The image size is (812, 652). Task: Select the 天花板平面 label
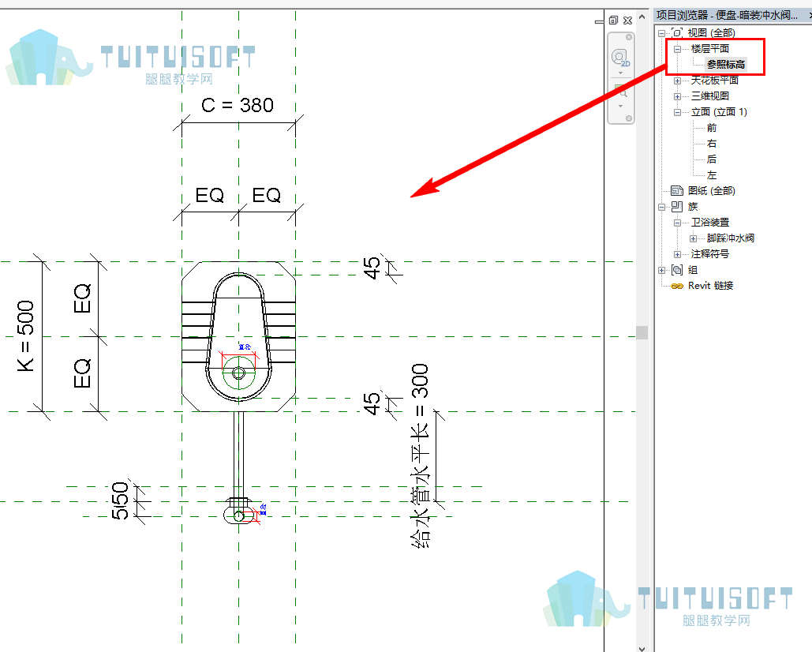[x=715, y=81]
